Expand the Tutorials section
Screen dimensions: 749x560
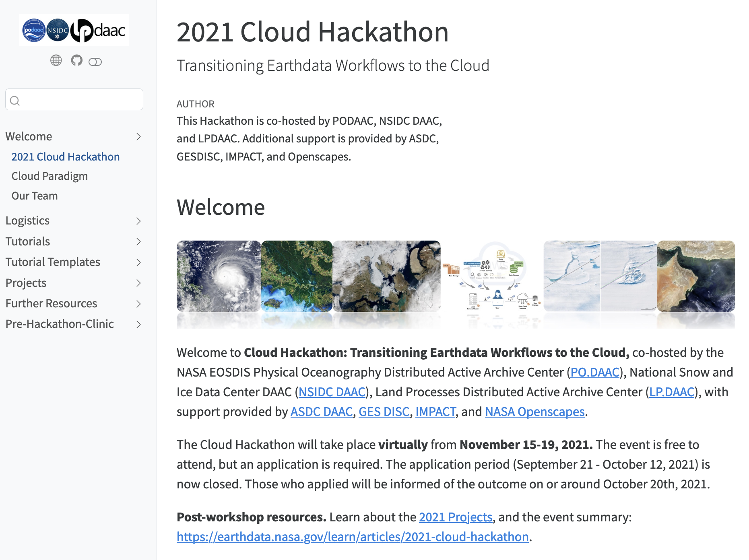point(139,242)
